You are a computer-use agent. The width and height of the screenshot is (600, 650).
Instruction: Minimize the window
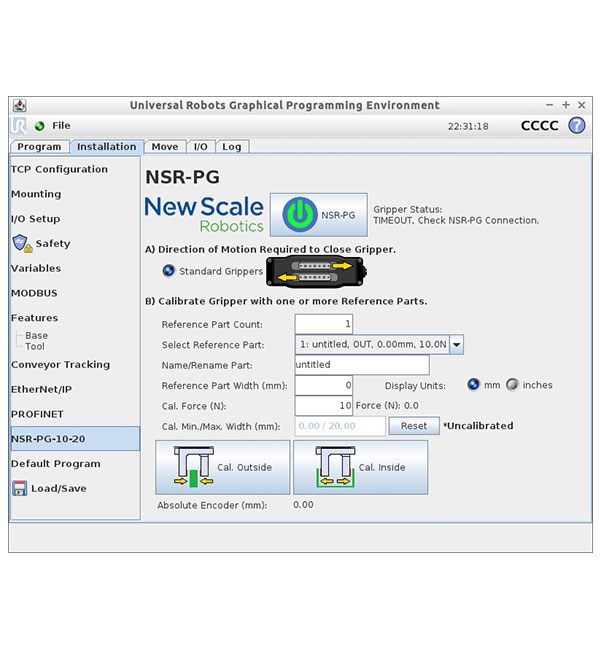click(x=549, y=105)
